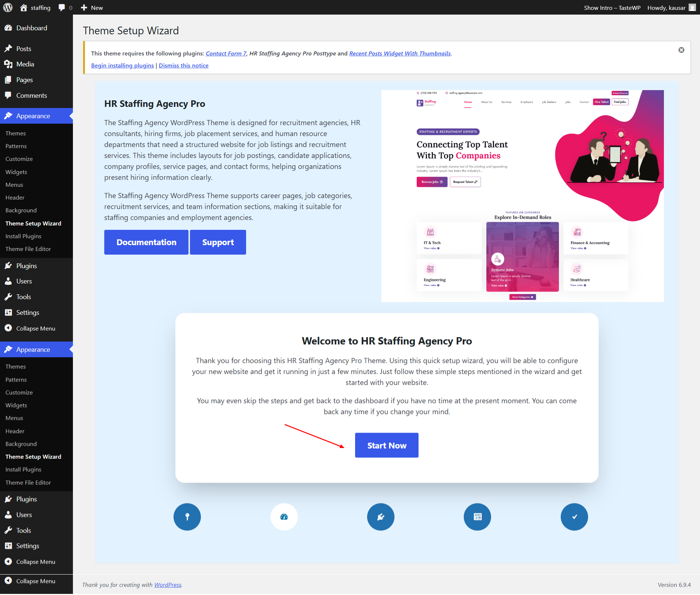Select the dashboard gauge wizard step
Viewport: 700px width, 595px height.
point(284,517)
